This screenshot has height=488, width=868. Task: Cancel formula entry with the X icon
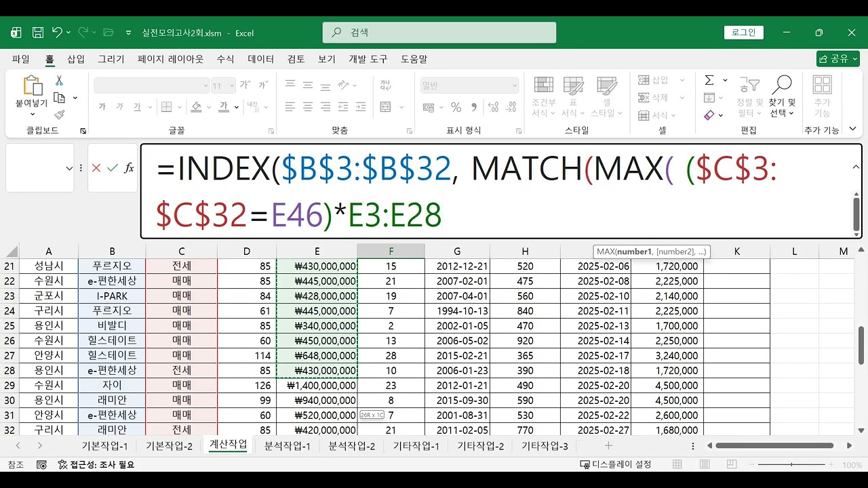(96, 167)
